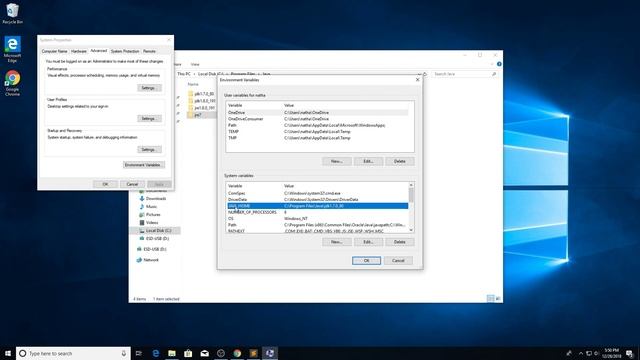Open File Explorer from the taskbar
Image resolution: width=640 pixels, height=360 pixels.
tap(172, 353)
